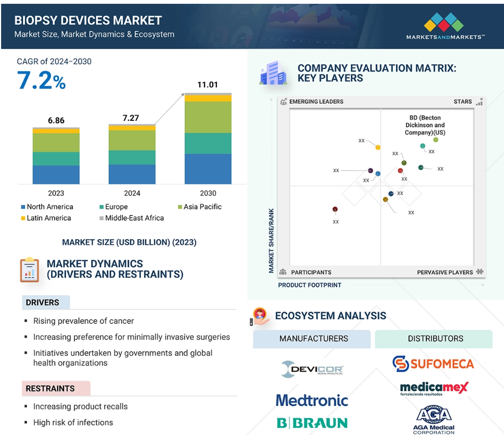The image size is (504, 435).
Task: Select the Drivers section label
Action: (x=46, y=303)
